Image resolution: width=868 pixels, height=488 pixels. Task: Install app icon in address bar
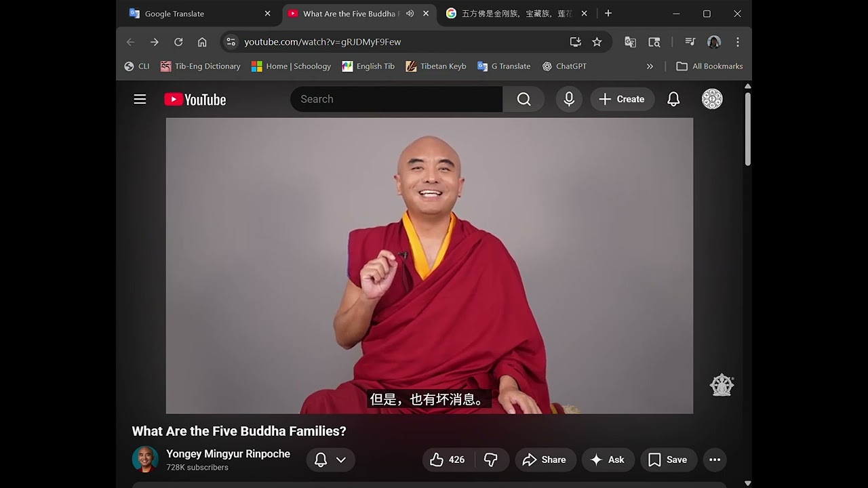[x=576, y=42]
